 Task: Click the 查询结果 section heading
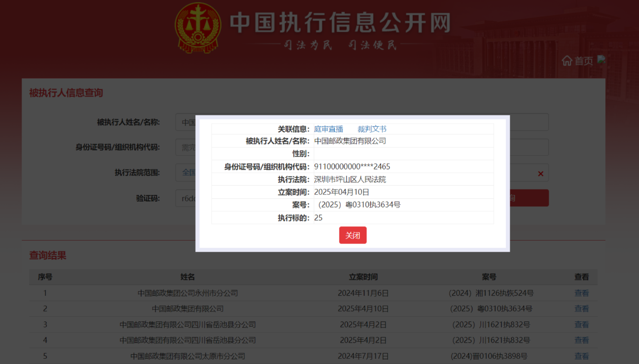point(48,255)
